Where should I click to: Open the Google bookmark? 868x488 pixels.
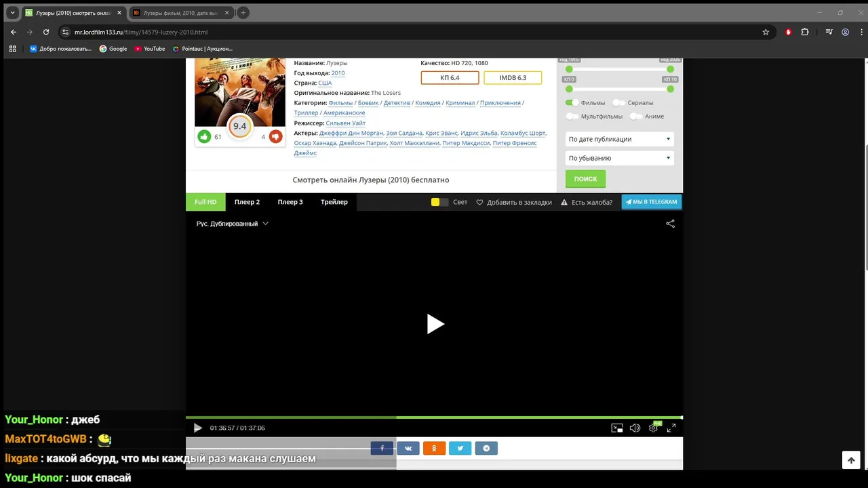tap(113, 49)
